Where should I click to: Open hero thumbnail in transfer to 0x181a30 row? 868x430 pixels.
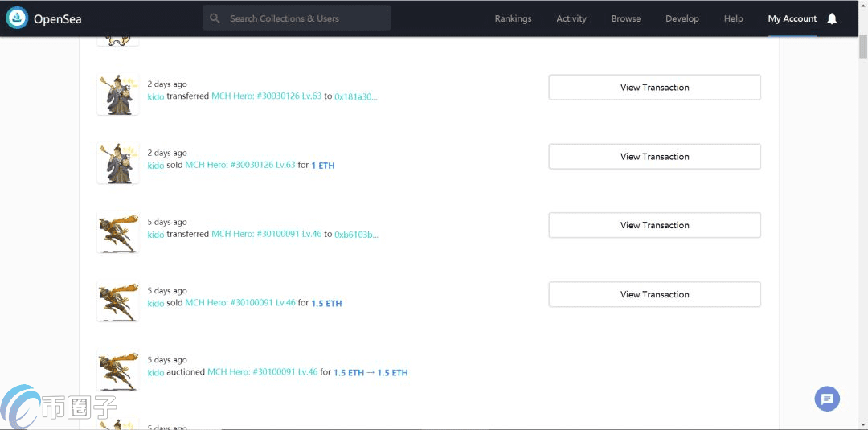pos(118,95)
